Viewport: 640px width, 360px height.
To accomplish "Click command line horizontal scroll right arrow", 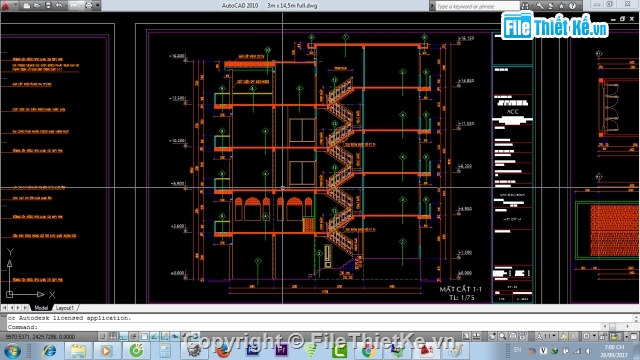I will (x=628, y=327).
